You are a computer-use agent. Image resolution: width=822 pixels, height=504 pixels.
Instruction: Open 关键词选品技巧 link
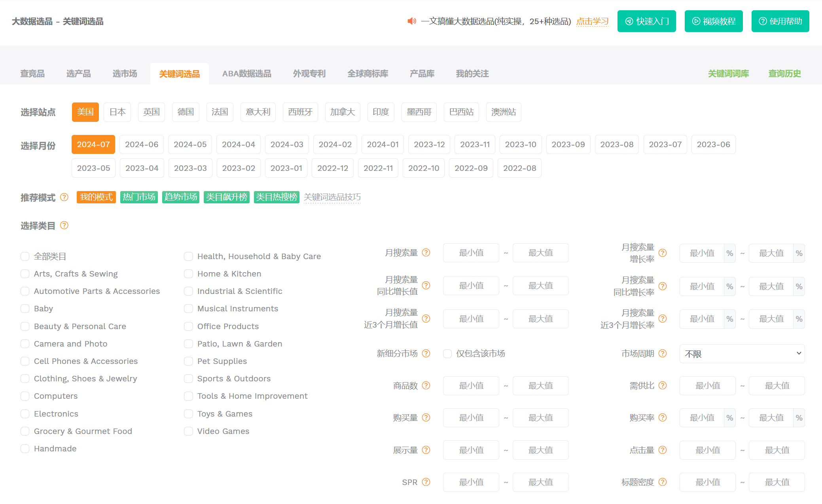coord(332,197)
